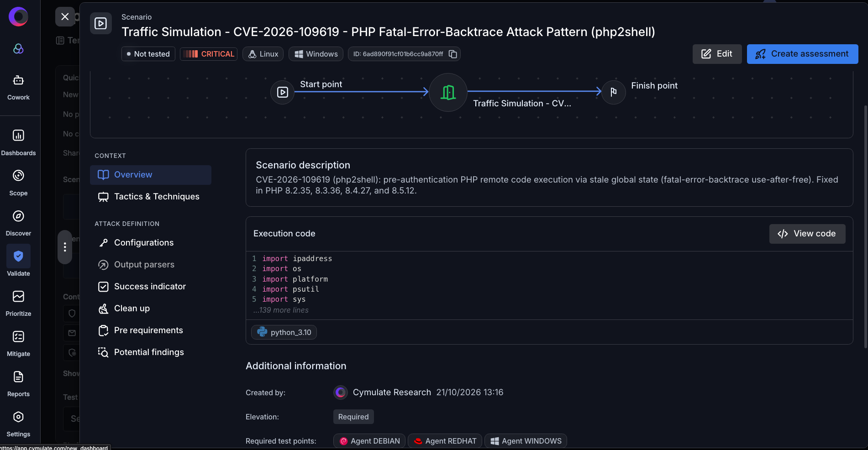Open the Scope sidebar section
The height and width of the screenshot is (450, 868).
coord(18,183)
